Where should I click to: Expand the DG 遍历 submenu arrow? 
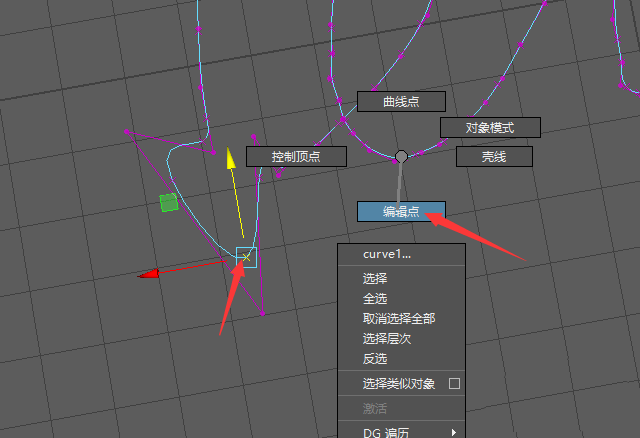[x=454, y=432]
